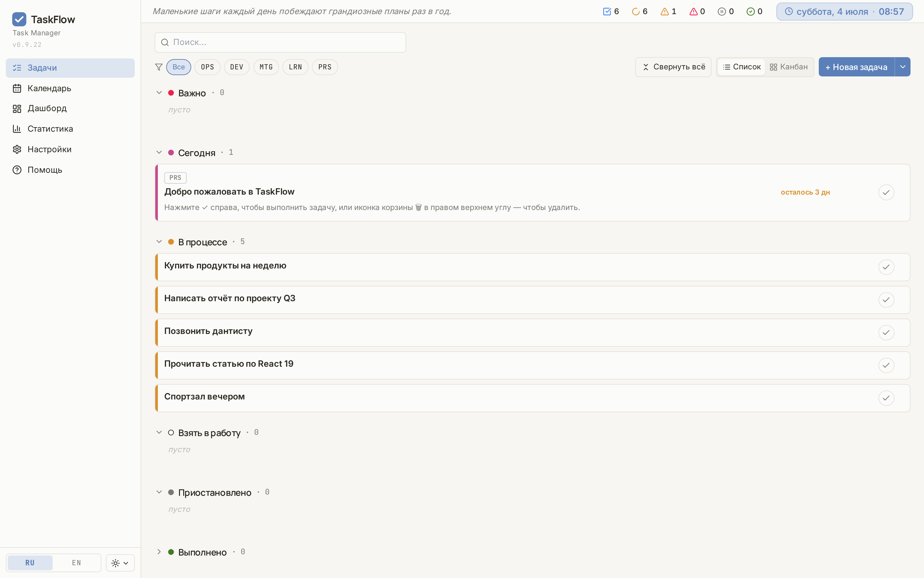Filter tasks by LRN tag
This screenshot has width=924, height=578.
(295, 67)
